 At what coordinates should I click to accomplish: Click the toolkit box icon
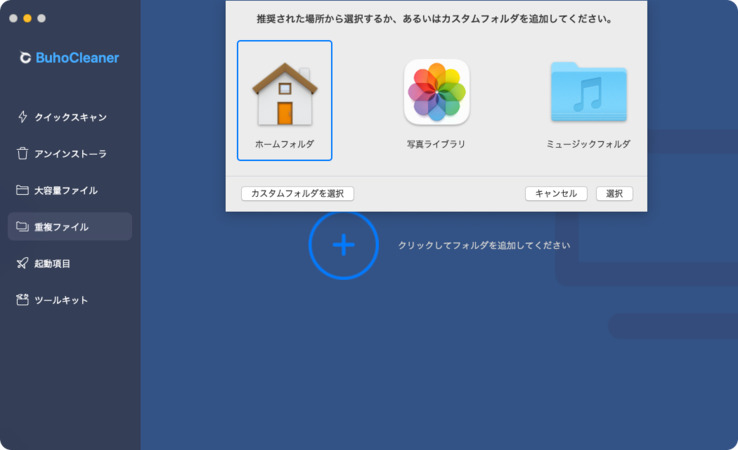[22, 300]
